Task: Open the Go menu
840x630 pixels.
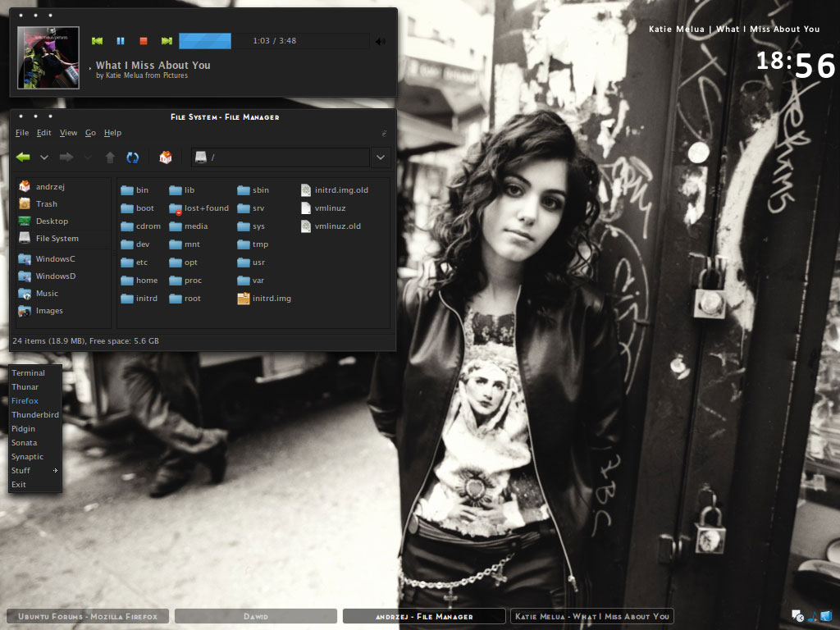Action: click(x=90, y=133)
